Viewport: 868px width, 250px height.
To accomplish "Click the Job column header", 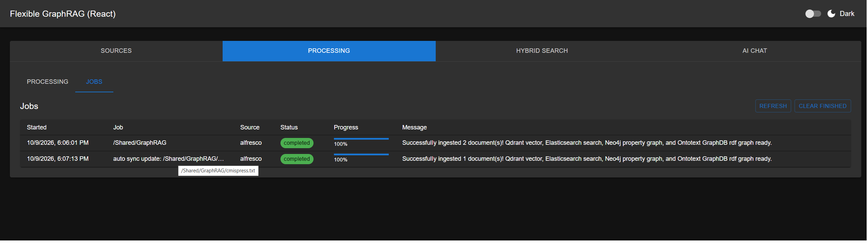I will [118, 127].
